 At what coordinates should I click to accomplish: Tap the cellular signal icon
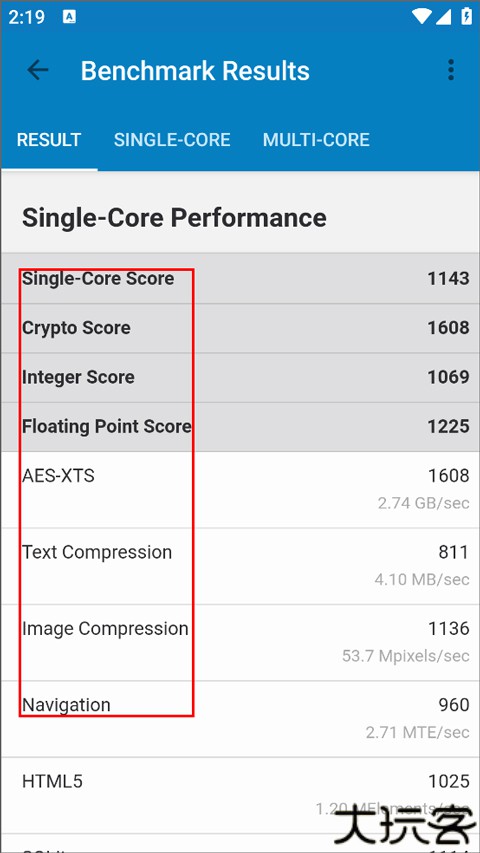coord(444,17)
